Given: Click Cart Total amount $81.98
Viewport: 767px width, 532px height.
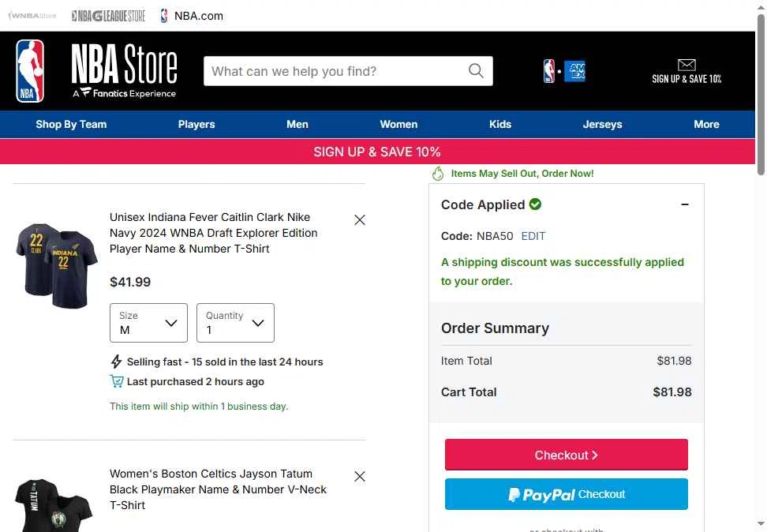Looking at the screenshot, I should [x=672, y=392].
